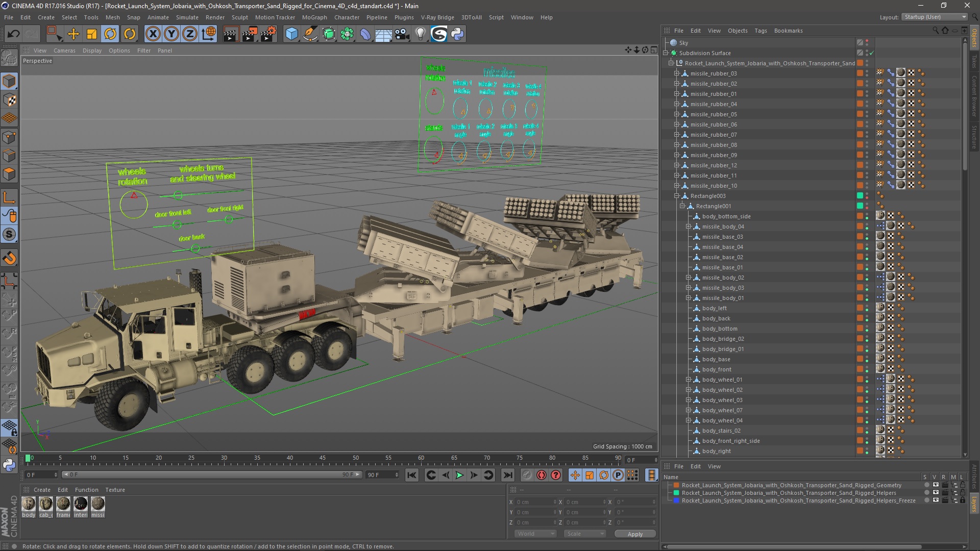
Task: Select the Move tool
Action: tap(73, 34)
